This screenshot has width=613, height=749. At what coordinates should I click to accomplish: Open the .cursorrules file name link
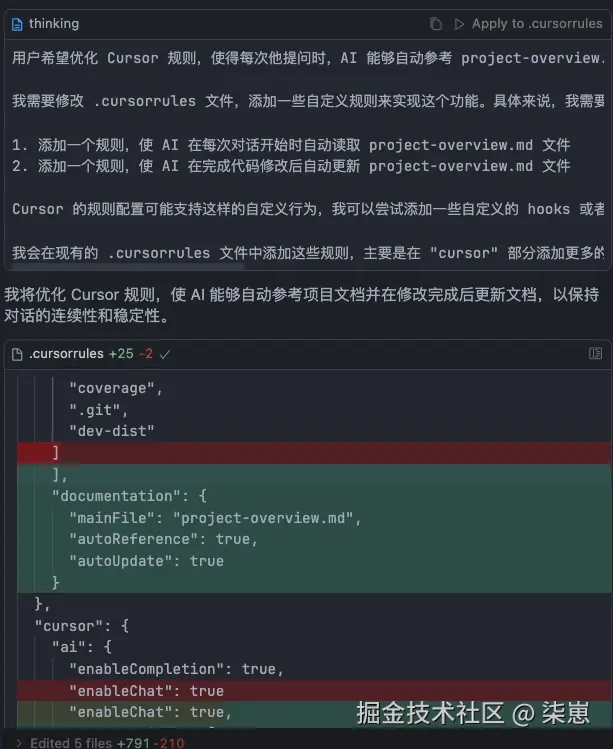coord(66,353)
